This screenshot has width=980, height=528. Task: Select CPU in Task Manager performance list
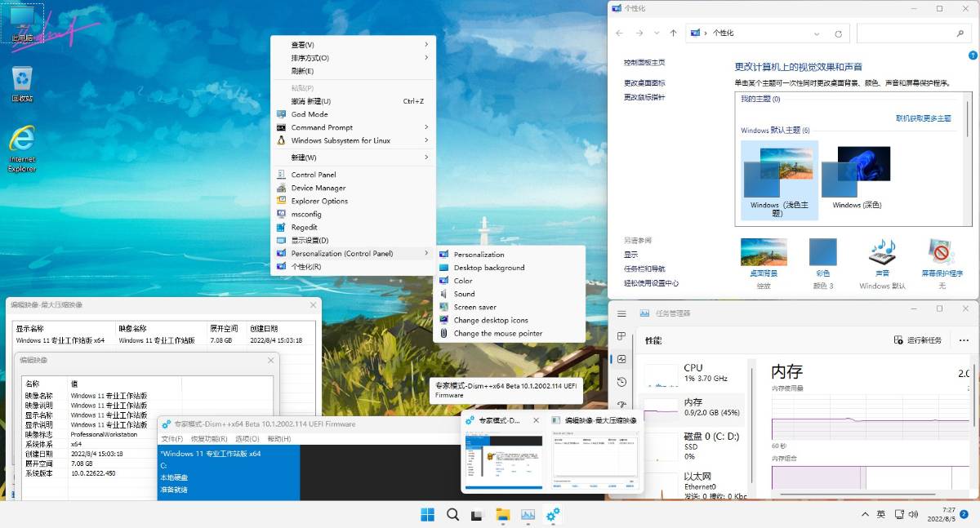(x=693, y=373)
